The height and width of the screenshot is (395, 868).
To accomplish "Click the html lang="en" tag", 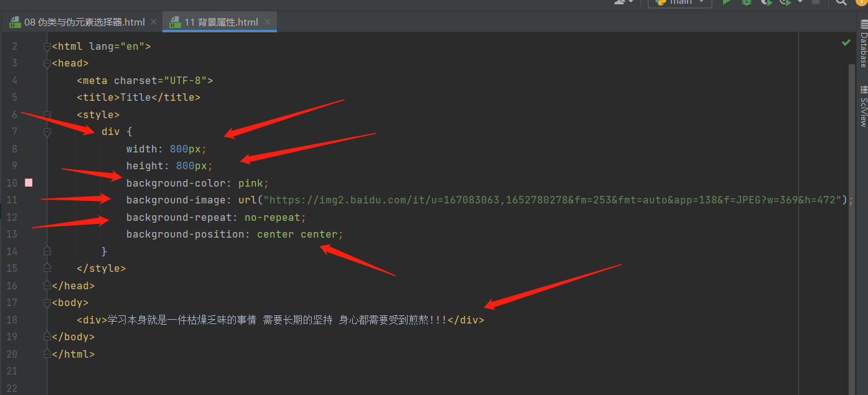I will [101, 47].
